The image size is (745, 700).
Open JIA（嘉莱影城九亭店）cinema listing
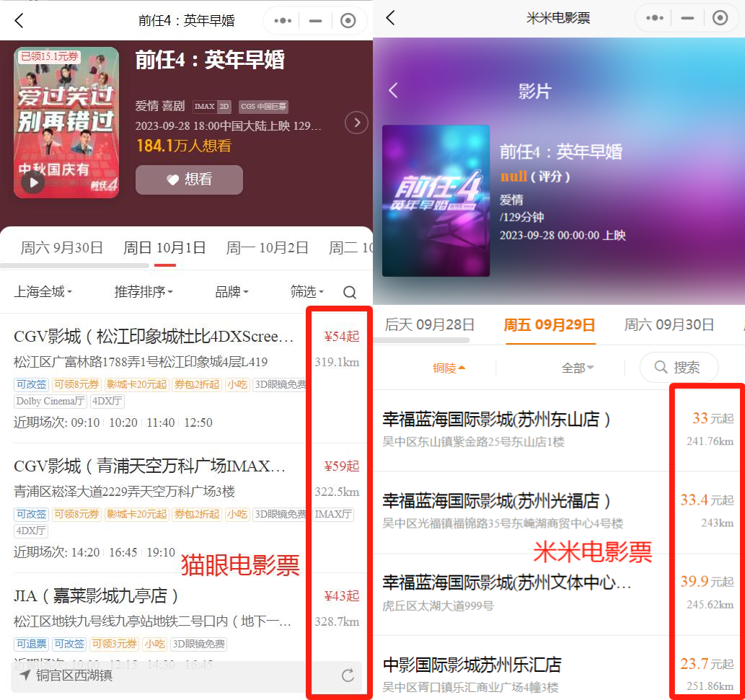pos(96,595)
